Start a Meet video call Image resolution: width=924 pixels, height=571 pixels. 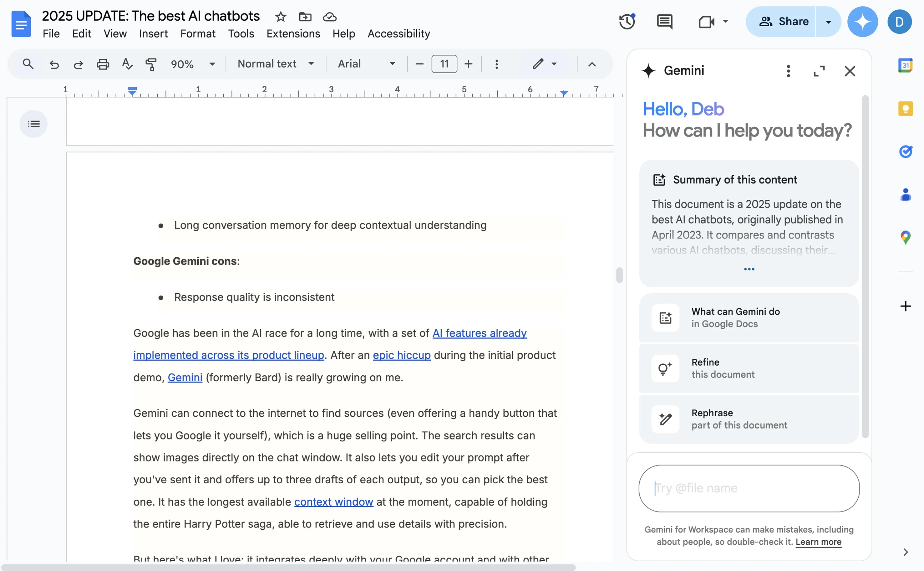(x=706, y=22)
